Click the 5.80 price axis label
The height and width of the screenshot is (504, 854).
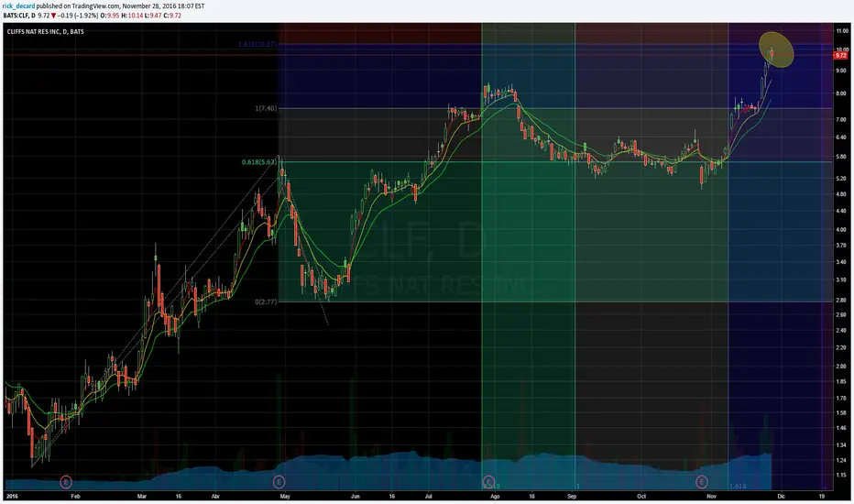(841, 157)
